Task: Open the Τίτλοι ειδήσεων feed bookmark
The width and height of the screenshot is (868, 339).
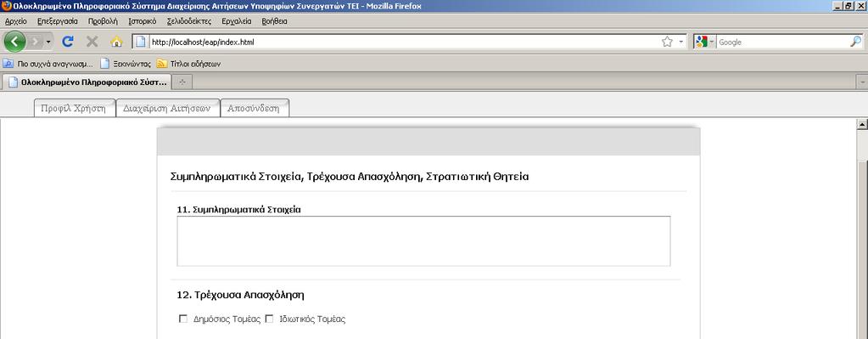Action: tap(188, 64)
